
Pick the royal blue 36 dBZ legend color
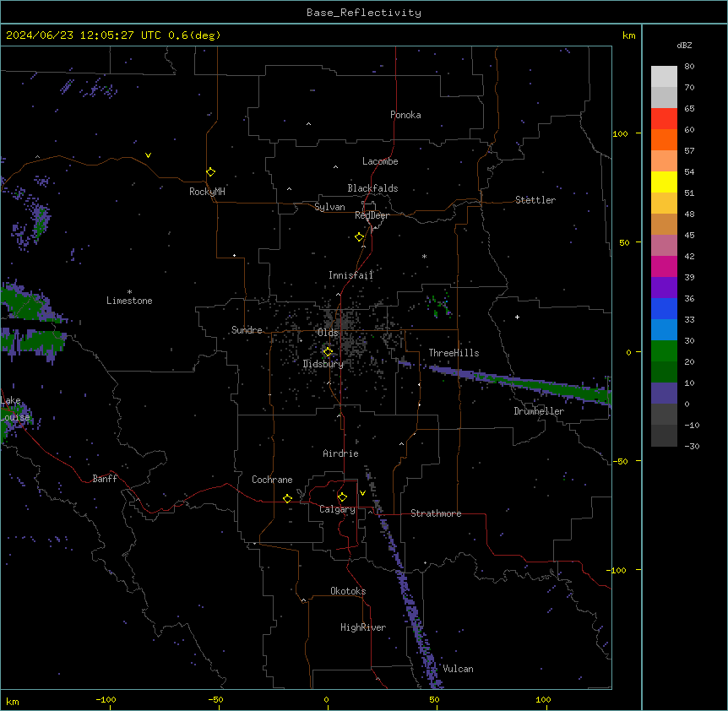(664, 308)
